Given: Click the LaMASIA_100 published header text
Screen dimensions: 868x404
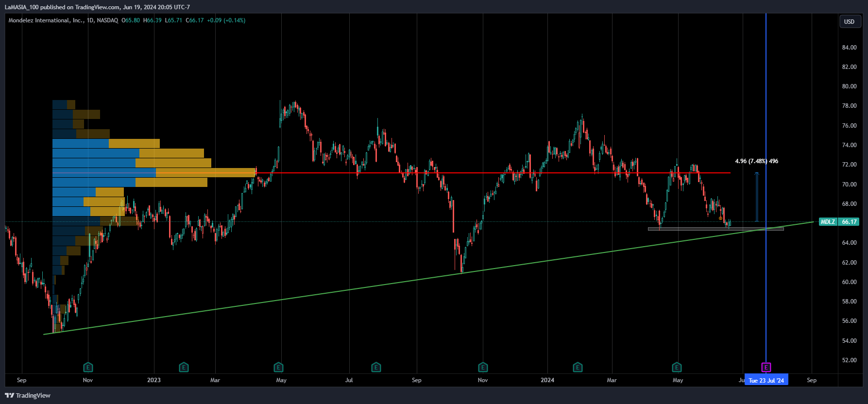Looking at the screenshot, I should click(97, 7).
